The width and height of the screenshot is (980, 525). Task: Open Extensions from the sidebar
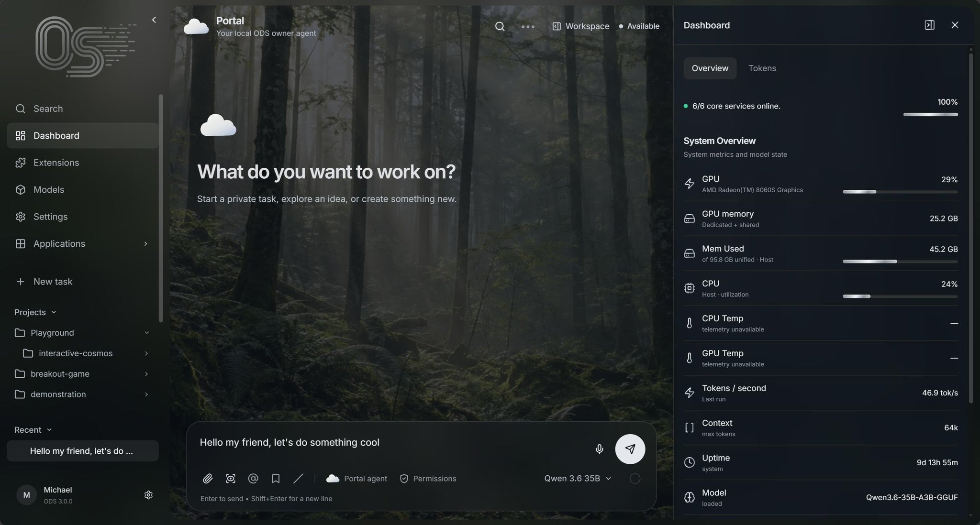coord(82,163)
